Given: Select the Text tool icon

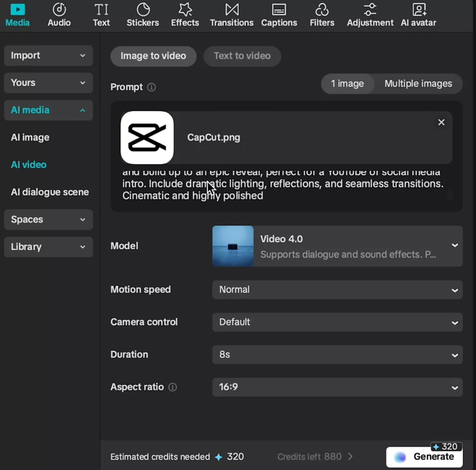Looking at the screenshot, I should pos(101,9).
